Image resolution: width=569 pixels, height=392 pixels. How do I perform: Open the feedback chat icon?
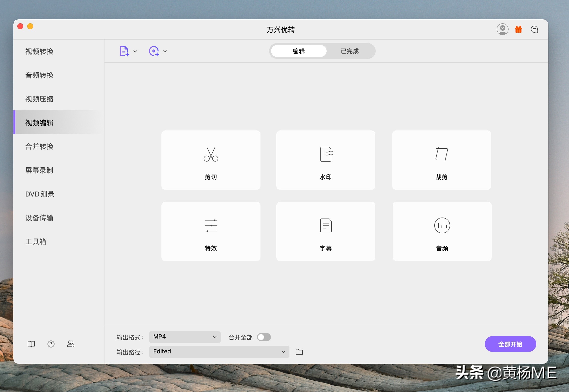(534, 29)
